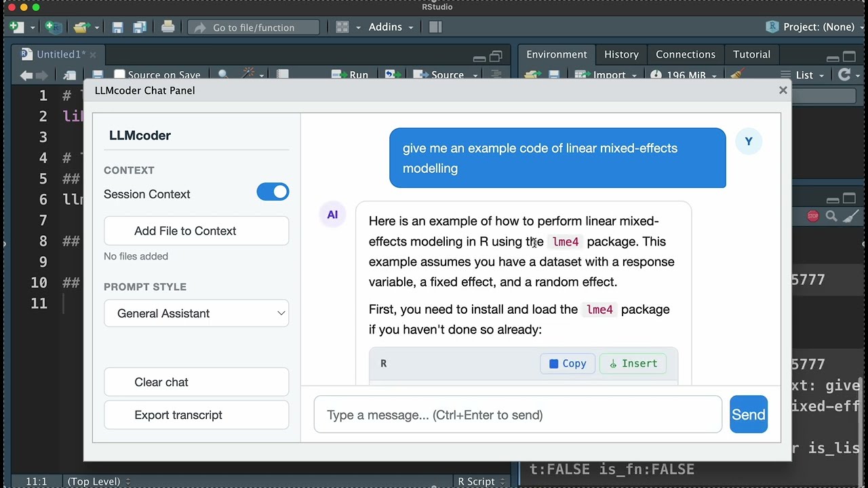Open the code tools magic wand
This screenshot has height=488, width=868.
(x=249, y=75)
